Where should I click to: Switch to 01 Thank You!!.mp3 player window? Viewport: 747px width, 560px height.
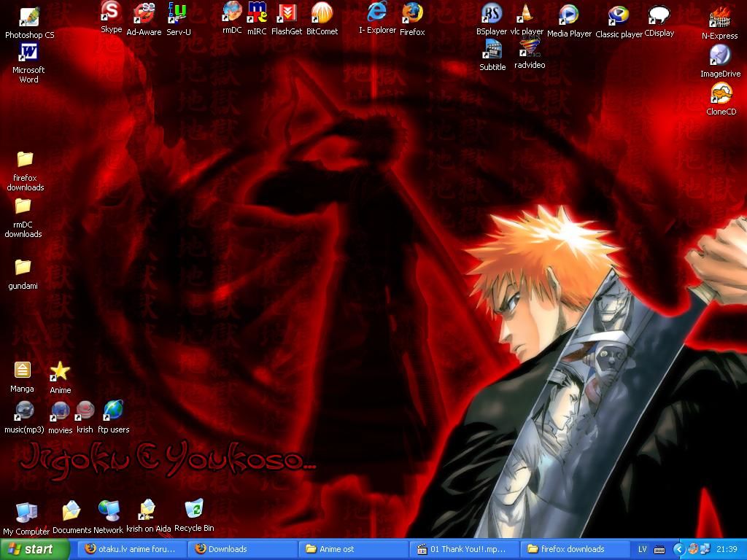click(462, 549)
